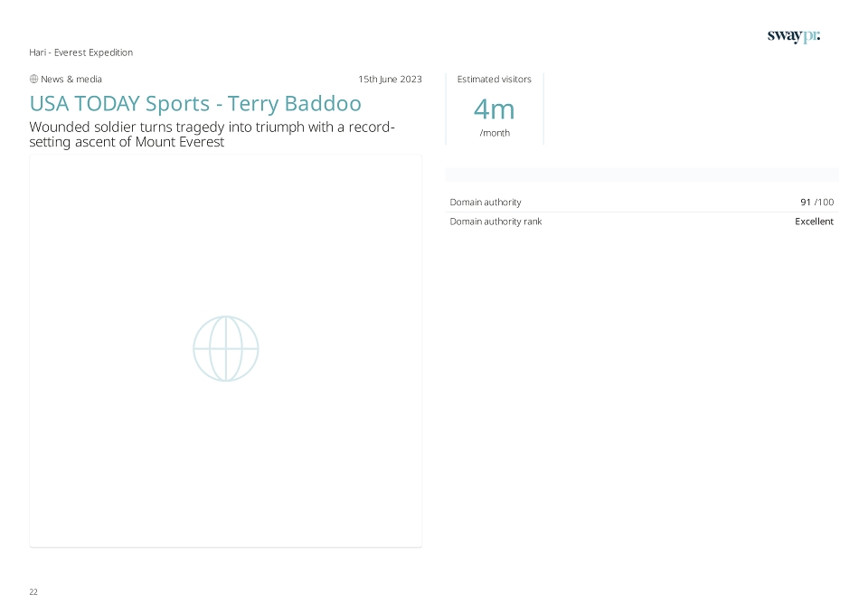The image size is (868, 614).
Task: Click the 'Excellent' rank value
Action: [815, 222]
